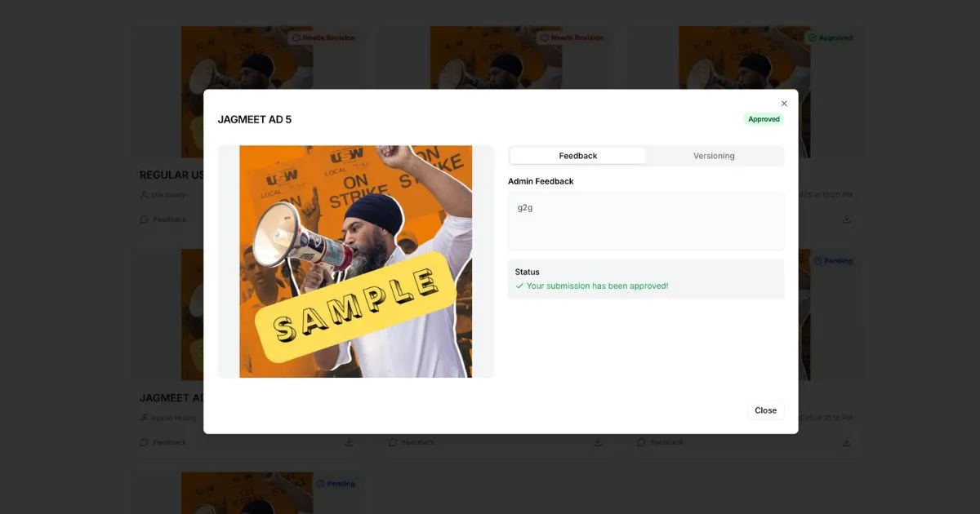The image size is (980, 514).
Task: Open Feedback on the dimmed JAGMEET AD card
Action: tap(163, 442)
